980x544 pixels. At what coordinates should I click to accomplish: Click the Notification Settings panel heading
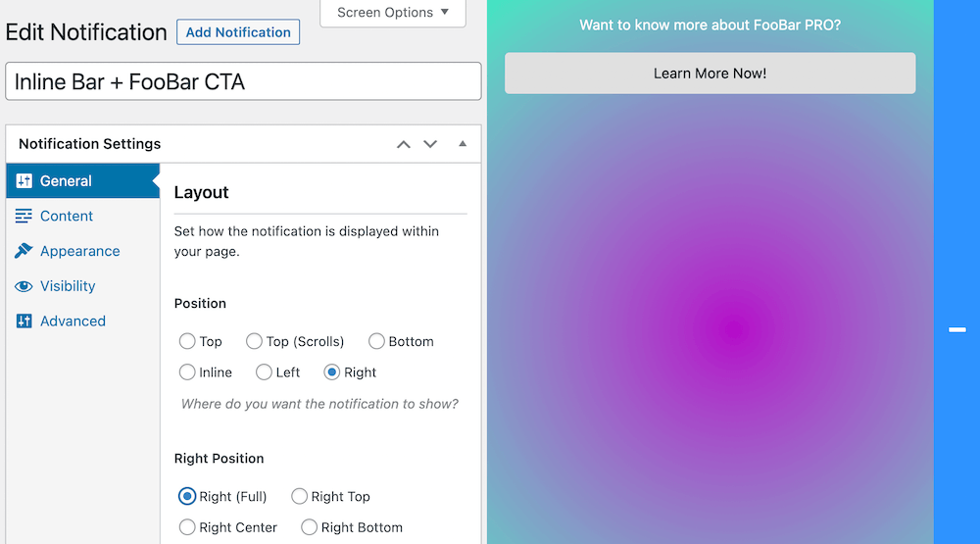89,144
